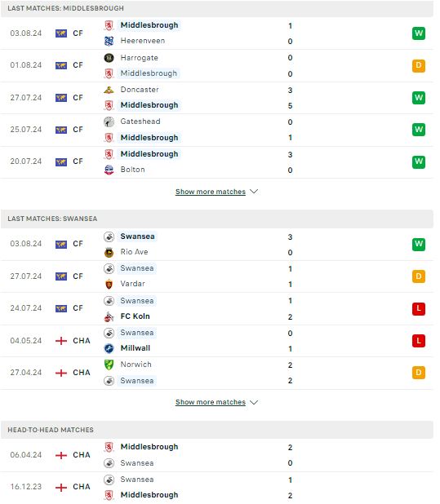The height and width of the screenshot is (504, 440).
Task: Click the Gateshead team crest
Action: [109, 122]
